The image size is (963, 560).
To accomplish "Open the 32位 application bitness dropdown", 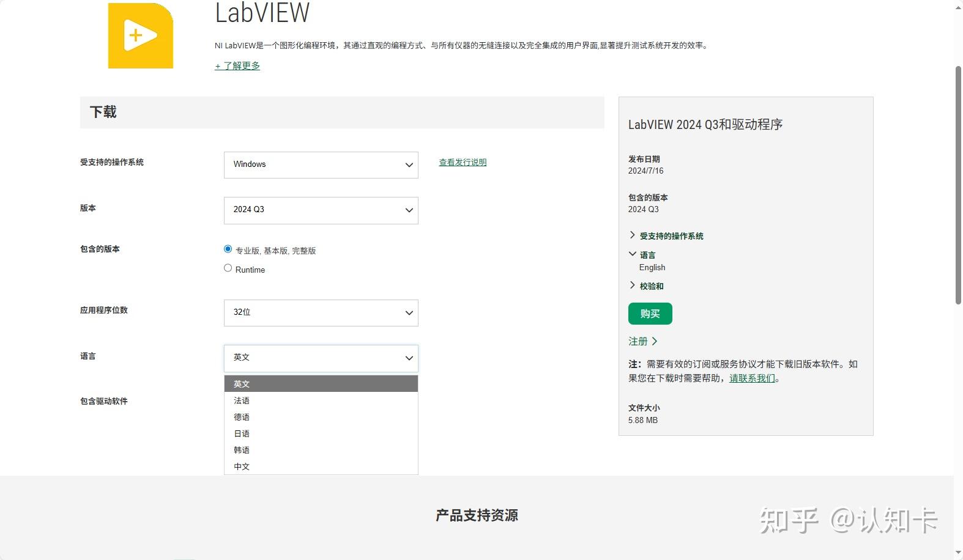I will (x=321, y=313).
